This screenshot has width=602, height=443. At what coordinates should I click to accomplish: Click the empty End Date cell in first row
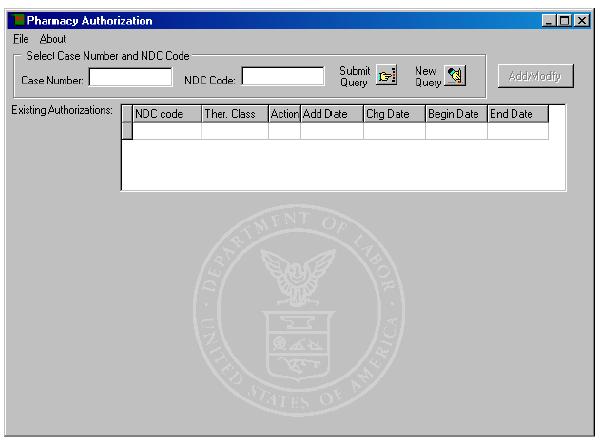click(517, 131)
